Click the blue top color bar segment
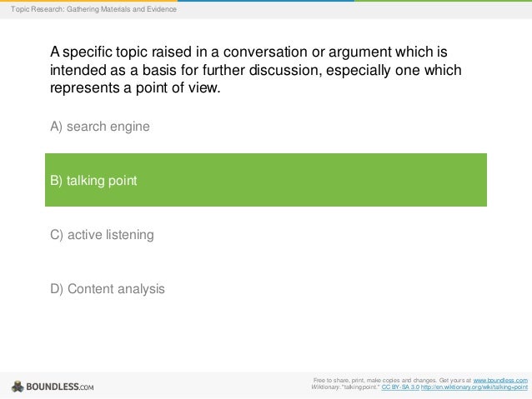The height and width of the screenshot is (399, 532). tap(265, 1)
